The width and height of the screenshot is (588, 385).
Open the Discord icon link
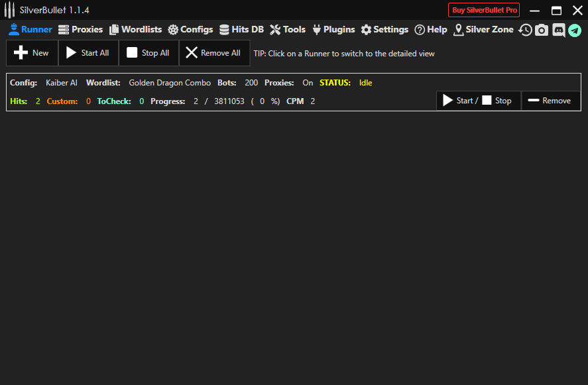coord(558,30)
